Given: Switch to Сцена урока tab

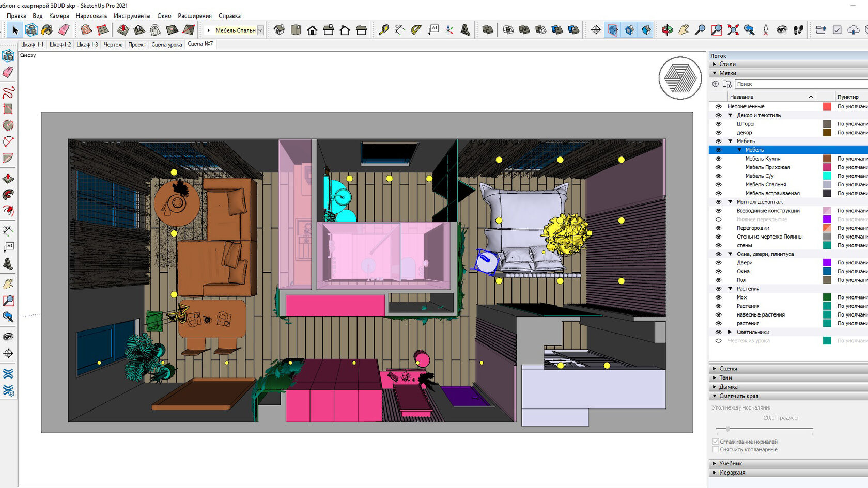Looking at the screenshot, I should 167,44.
